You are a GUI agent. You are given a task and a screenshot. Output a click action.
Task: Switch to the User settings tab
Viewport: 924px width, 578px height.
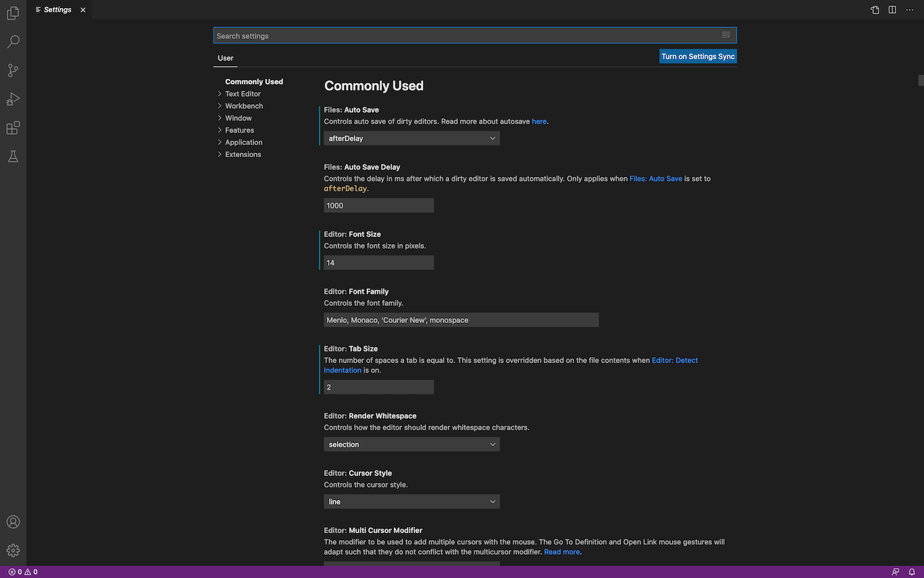pos(225,58)
